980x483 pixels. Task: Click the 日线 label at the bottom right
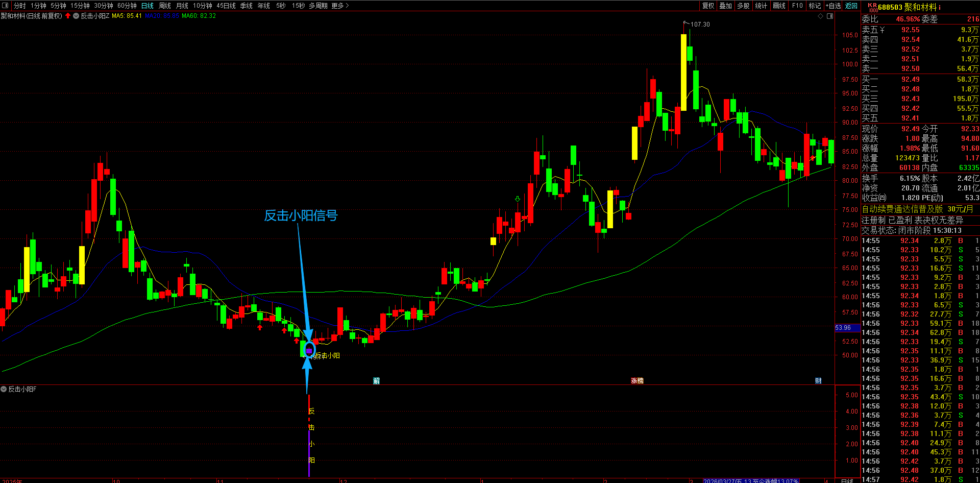click(847, 480)
